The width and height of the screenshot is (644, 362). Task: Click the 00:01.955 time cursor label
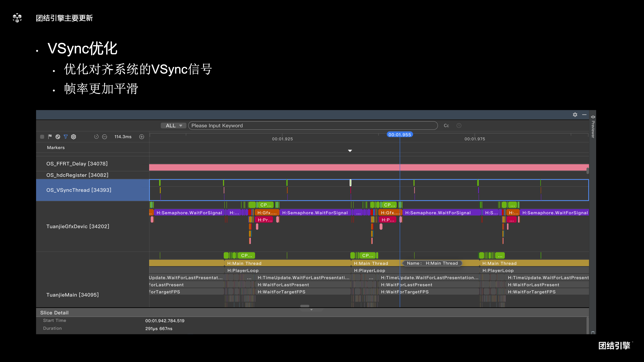399,135
